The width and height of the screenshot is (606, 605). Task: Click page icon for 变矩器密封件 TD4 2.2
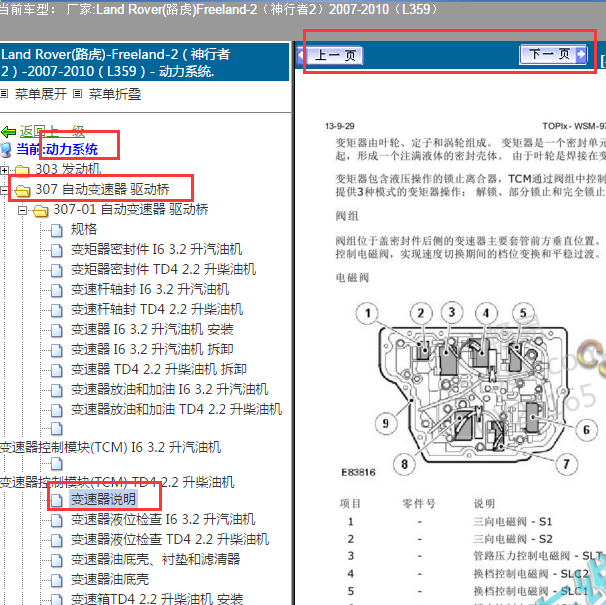tap(57, 271)
